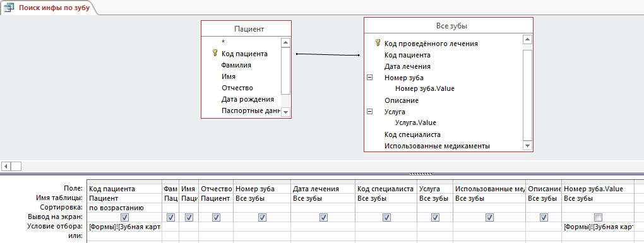Click the left arrow of the horizontal pane scrollbar
This screenshot has height=243, width=644.
[6, 166]
